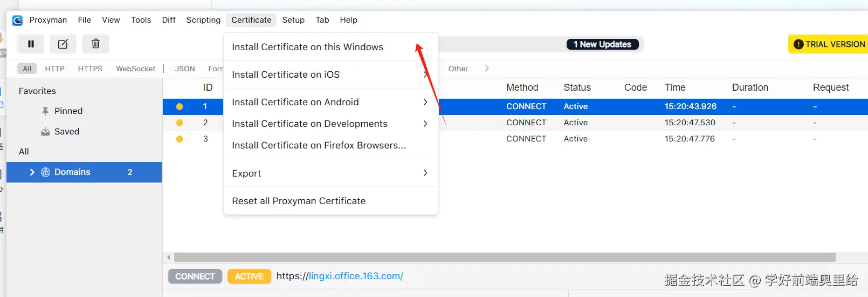Click the horizontal scrollbar thumb
Viewport: 868px width, 297px height.
505,258
